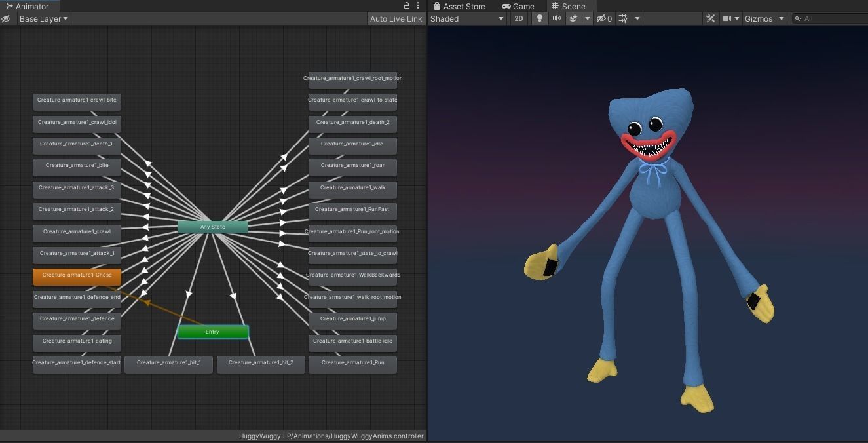Toggle the Animator parameters visibility eye icon
This screenshot has height=443, width=868.
pos(6,19)
